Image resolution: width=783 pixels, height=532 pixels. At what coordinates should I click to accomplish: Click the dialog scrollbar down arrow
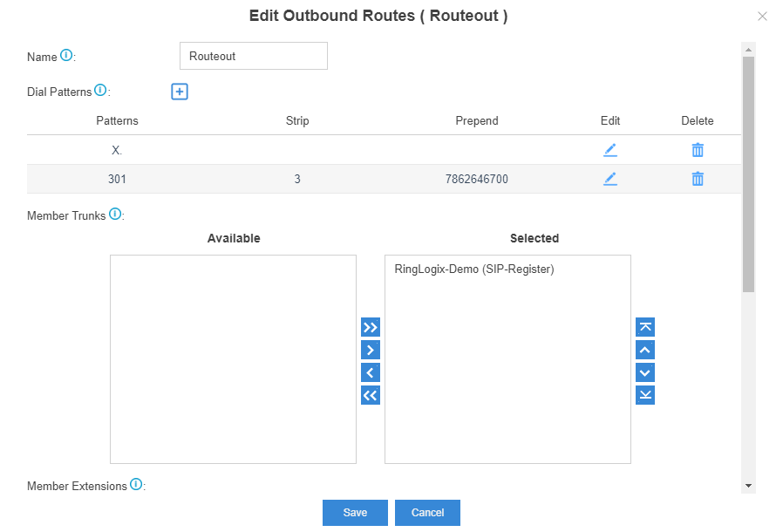pos(748,486)
